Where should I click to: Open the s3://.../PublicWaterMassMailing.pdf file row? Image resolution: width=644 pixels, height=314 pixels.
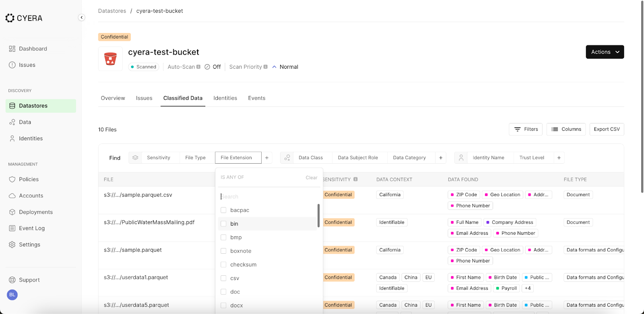(x=149, y=222)
